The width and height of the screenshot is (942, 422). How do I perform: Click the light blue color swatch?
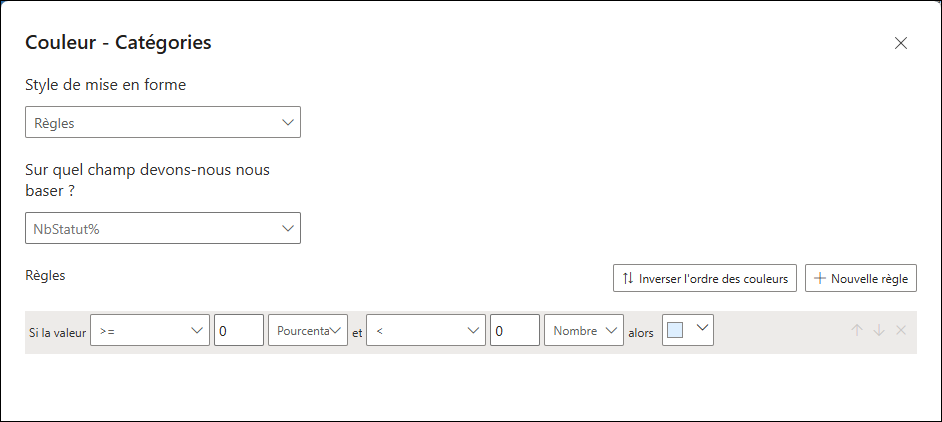click(675, 331)
